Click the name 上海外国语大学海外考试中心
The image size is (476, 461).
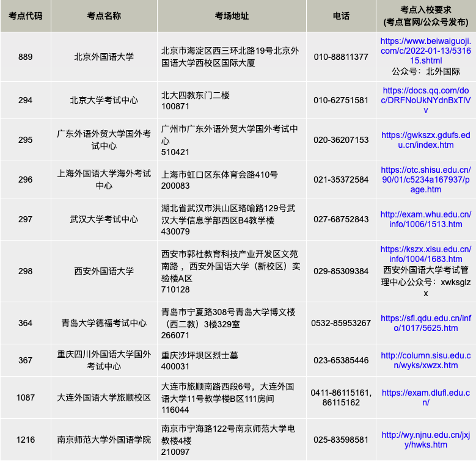pyautogui.click(x=104, y=180)
